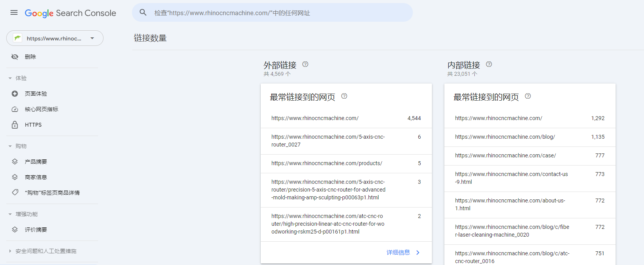The width and height of the screenshot is (644, 265).
Task: Open internal row /case/ URL
Action: click(x=530, y=155)
